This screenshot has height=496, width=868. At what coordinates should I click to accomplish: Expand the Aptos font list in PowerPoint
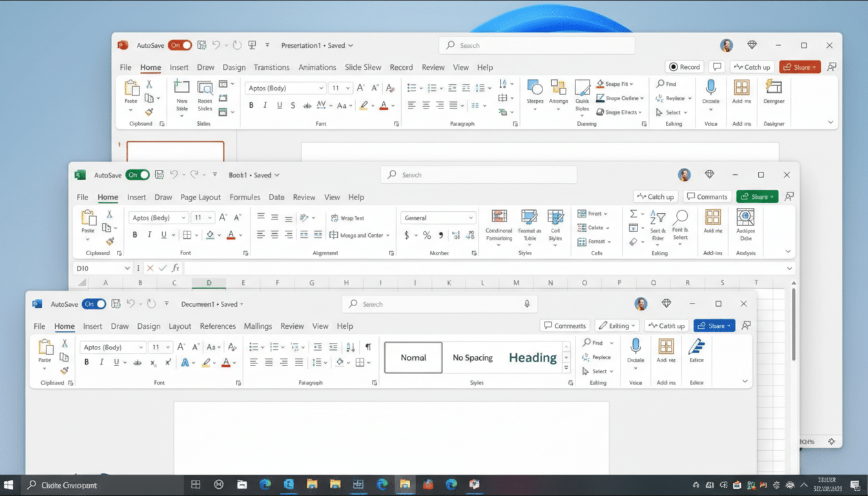[320, 87]
